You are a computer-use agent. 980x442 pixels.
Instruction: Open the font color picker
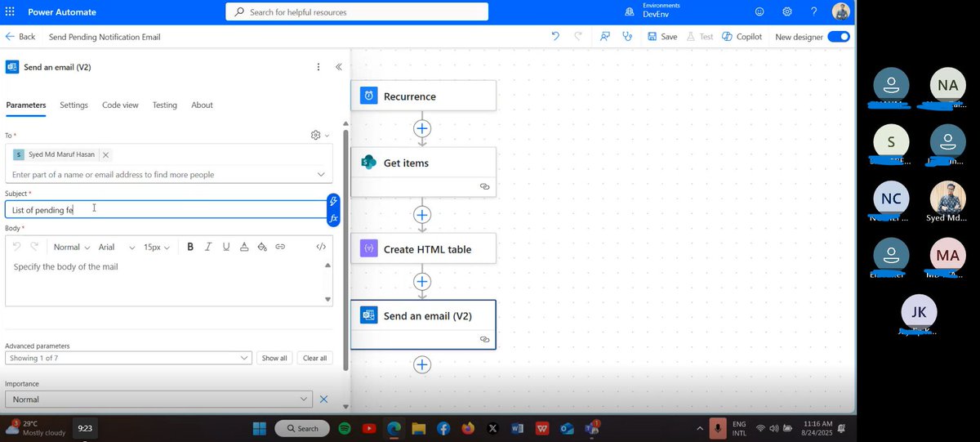coord(244,247)
